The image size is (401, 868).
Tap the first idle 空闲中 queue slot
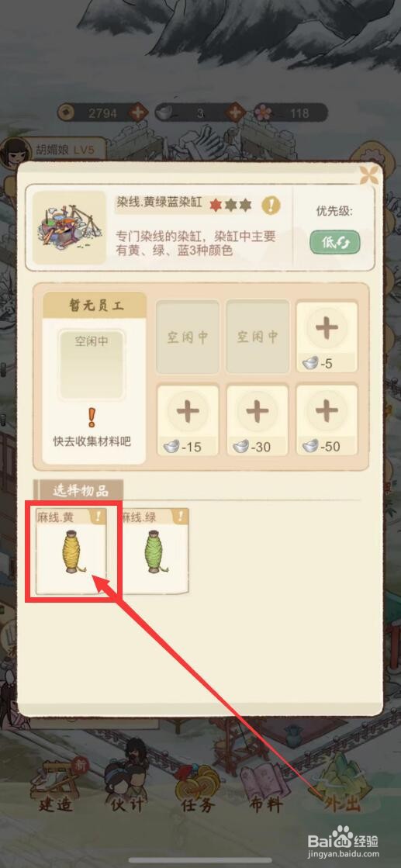pyautogui.click(x=188, y=337)
